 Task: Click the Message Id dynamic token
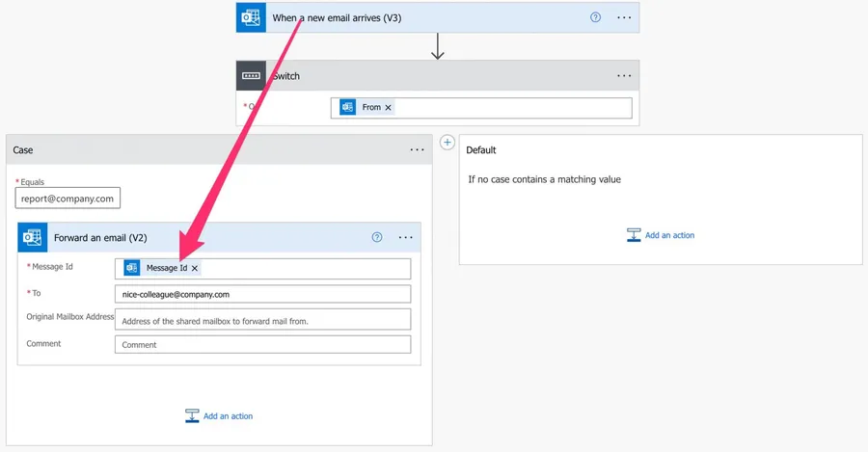166,268
